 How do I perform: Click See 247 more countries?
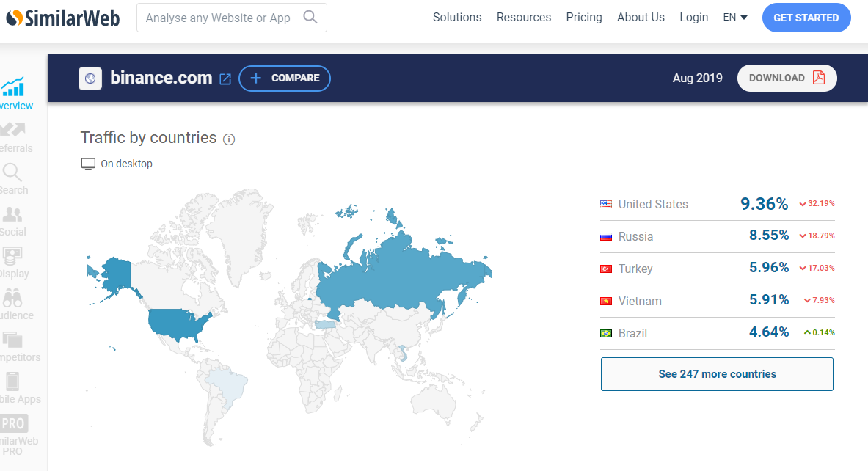[717, 374]
